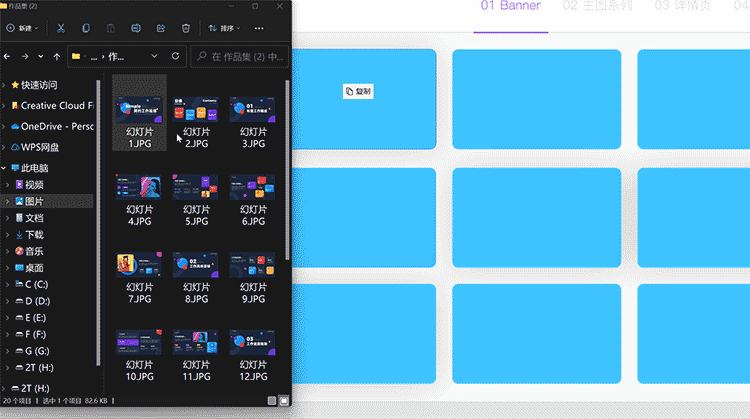750x419 pixels.
Task: Open the 桌面 folder in sidebar
Action: click(x=30, y=268)
